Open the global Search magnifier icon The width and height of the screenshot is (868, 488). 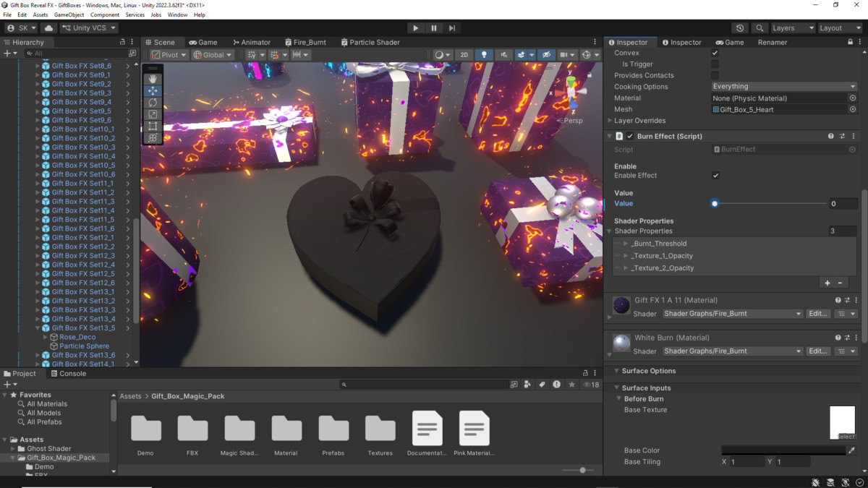(759, 28)
